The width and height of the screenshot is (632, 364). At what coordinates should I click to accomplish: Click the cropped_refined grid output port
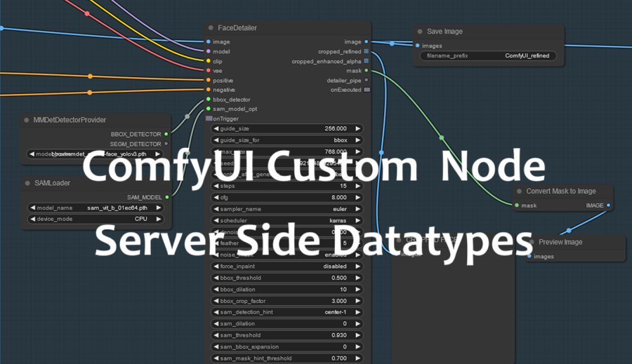point(366,51)
